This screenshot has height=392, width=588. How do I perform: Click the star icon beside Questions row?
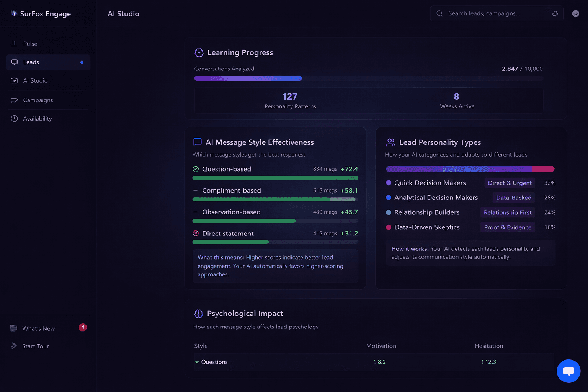(197, 362)
